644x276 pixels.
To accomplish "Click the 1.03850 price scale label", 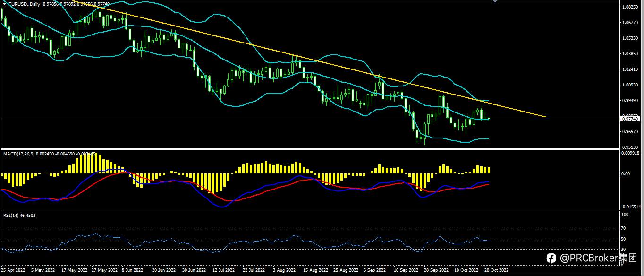I will [631, 54].
